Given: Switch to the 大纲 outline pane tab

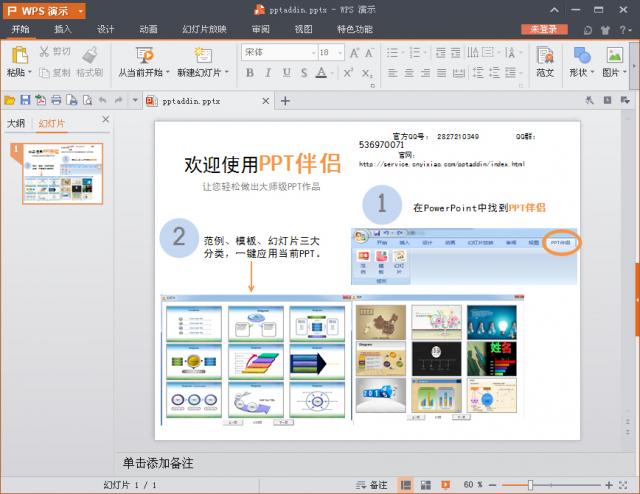Looking at the screenshot, I should point(16,123).
